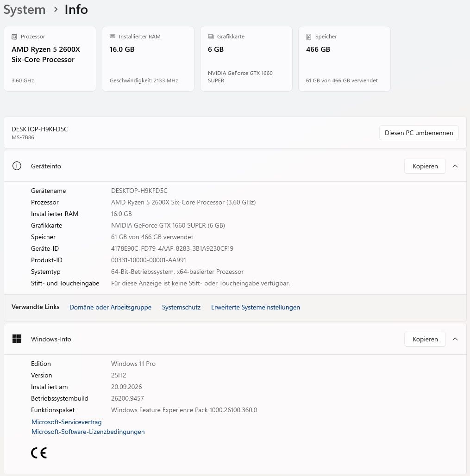Viewport: 470px width, 476px height.
Task: Copy Windows-Info details with Kopieren
Action: tap(425, 339)
